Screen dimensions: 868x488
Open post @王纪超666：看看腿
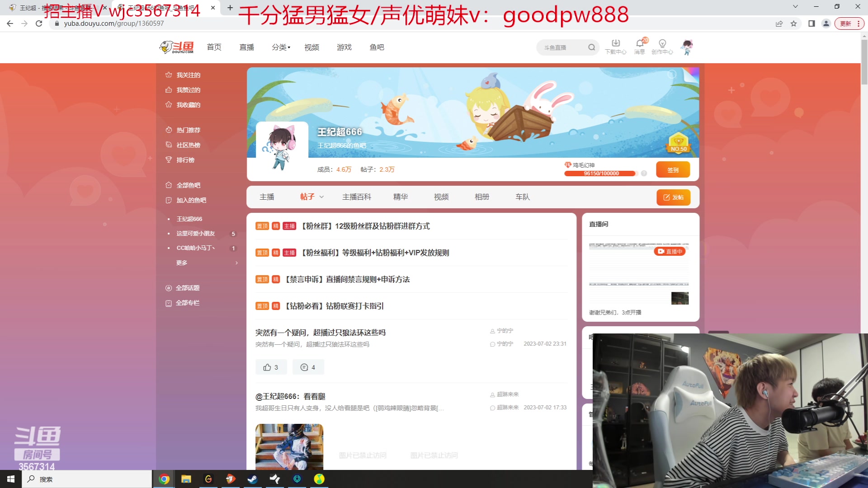coord(290,396)
